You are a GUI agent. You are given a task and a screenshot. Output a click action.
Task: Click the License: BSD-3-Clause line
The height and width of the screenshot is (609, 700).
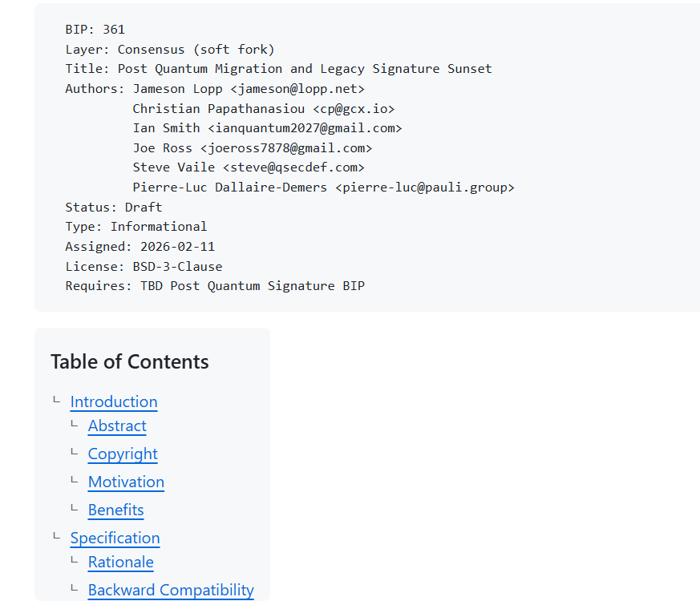[x=144, y=266]
